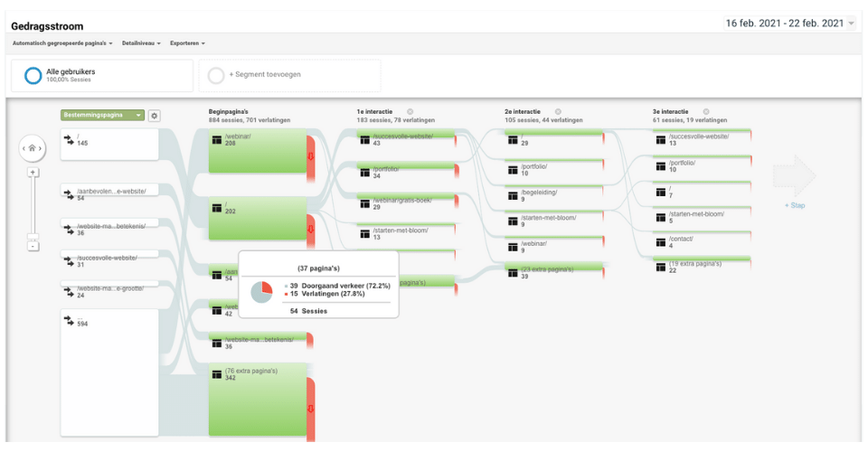
Task: Open the Detailniveau menu
Action: click(x=141, y=43)
